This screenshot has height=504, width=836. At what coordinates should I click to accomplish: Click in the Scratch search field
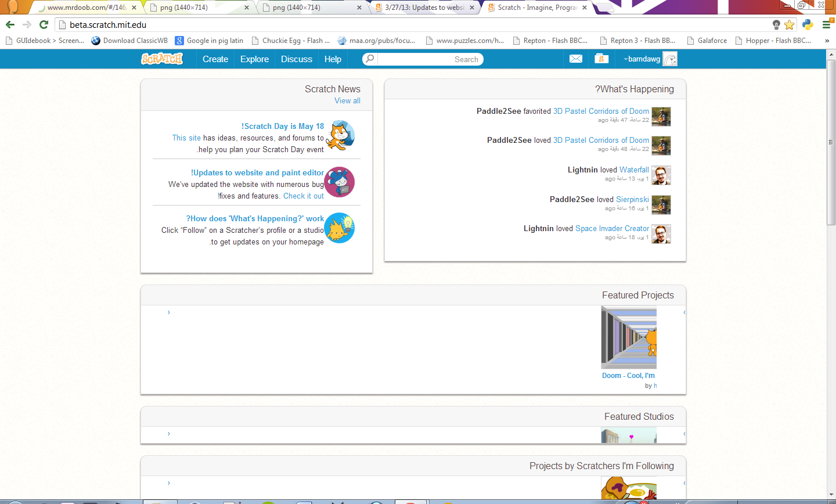[430, 59]
